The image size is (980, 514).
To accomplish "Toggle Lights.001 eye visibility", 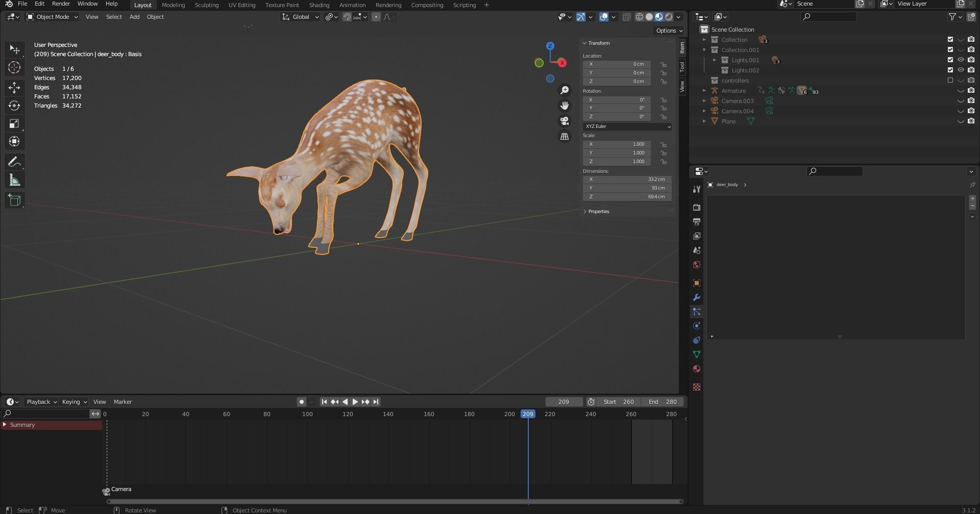I will click(x=961, y=60).
